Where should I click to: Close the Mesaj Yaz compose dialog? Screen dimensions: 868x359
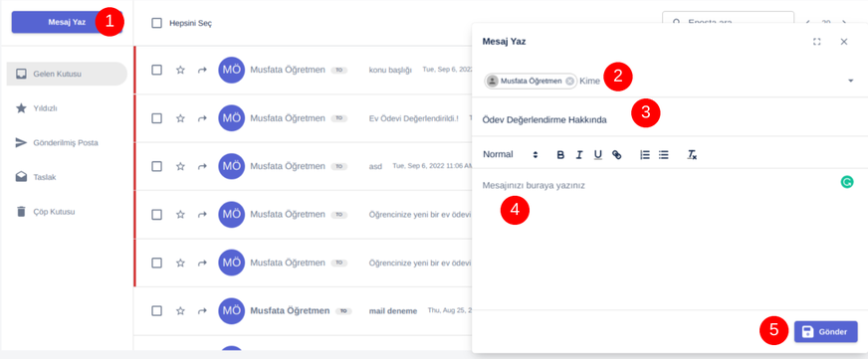[844, 42]
